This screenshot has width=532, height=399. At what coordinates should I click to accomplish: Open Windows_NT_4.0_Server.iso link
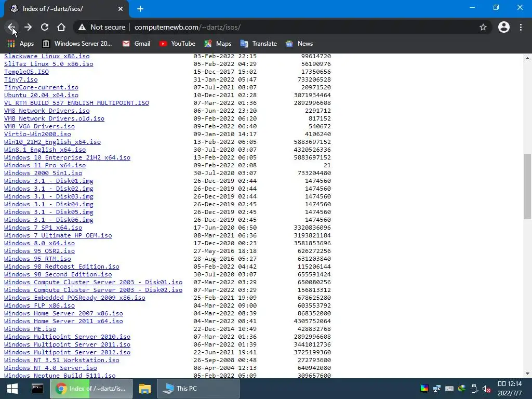click(50, 368)
